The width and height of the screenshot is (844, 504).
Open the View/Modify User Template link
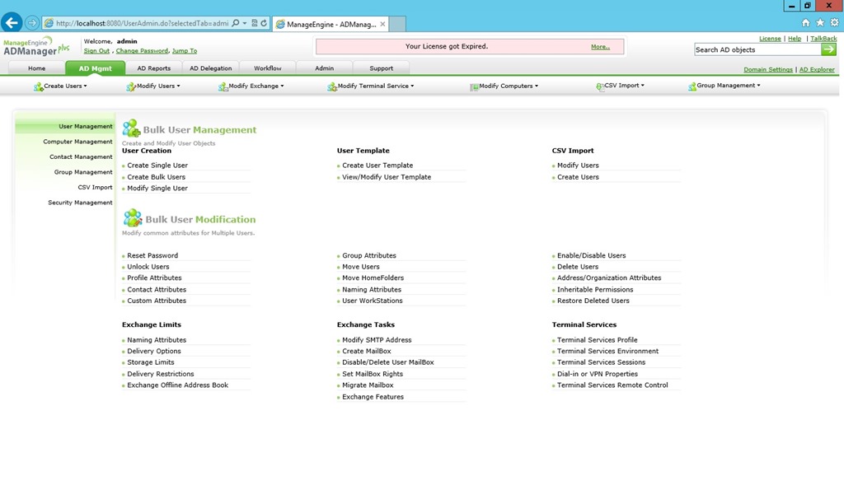coord(387,177)
